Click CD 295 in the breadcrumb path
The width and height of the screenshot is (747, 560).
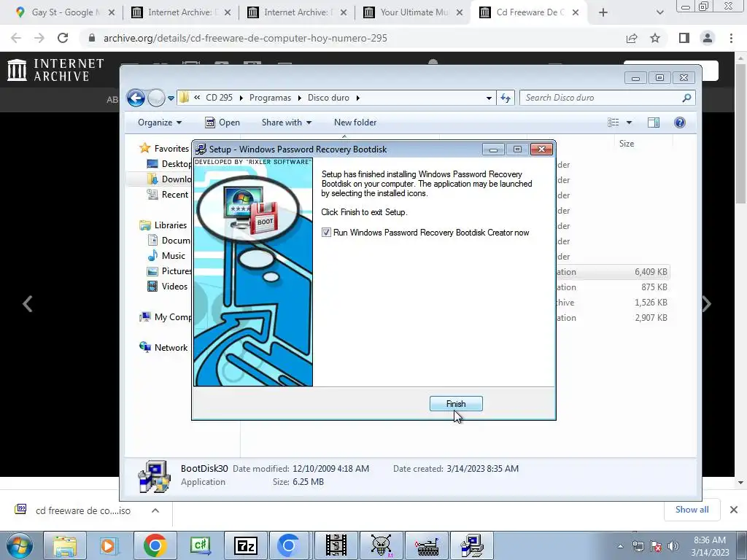click(219, 98)
